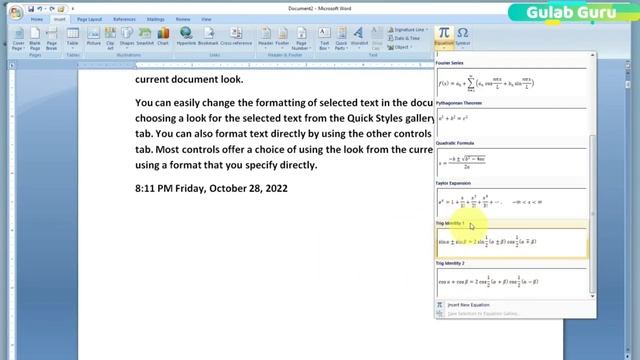Screen dimensions: 640x360
Task: Choose the Taylor Expansion equation
Action: [x=512, y=202]
